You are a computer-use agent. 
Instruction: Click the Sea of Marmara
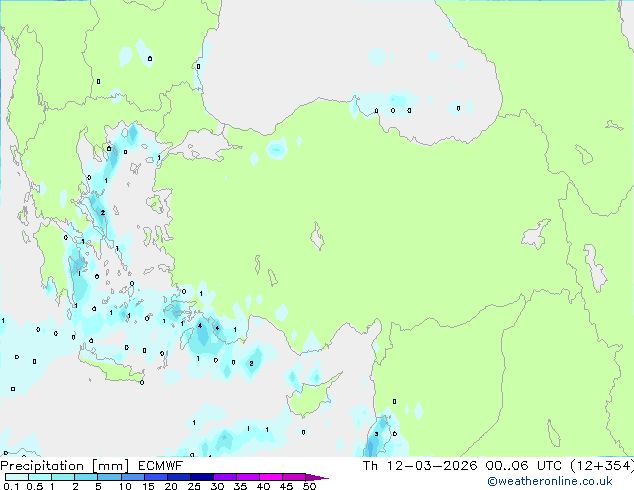coord(207,150)
